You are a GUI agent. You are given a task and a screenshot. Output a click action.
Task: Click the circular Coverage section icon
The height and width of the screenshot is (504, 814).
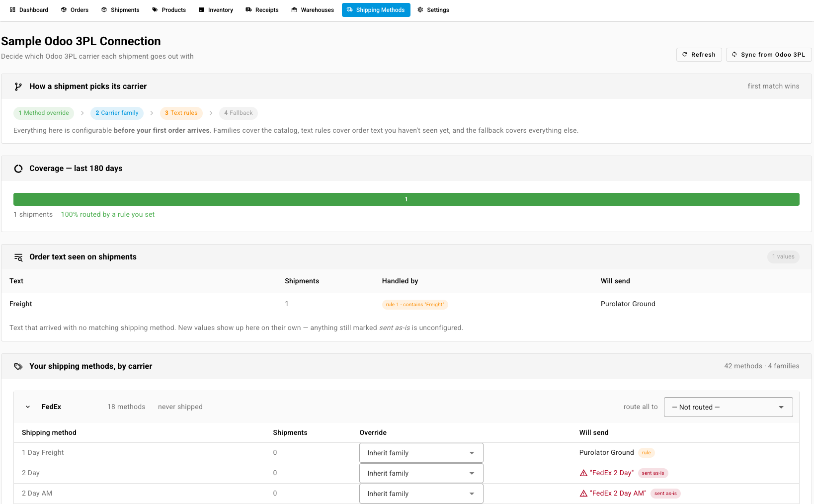(x=18, y=168)
